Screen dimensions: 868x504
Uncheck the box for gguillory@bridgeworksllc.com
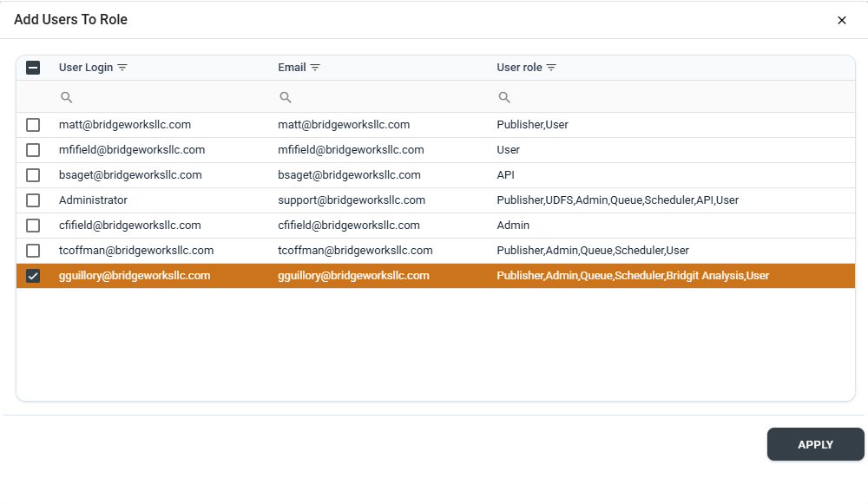33,276
